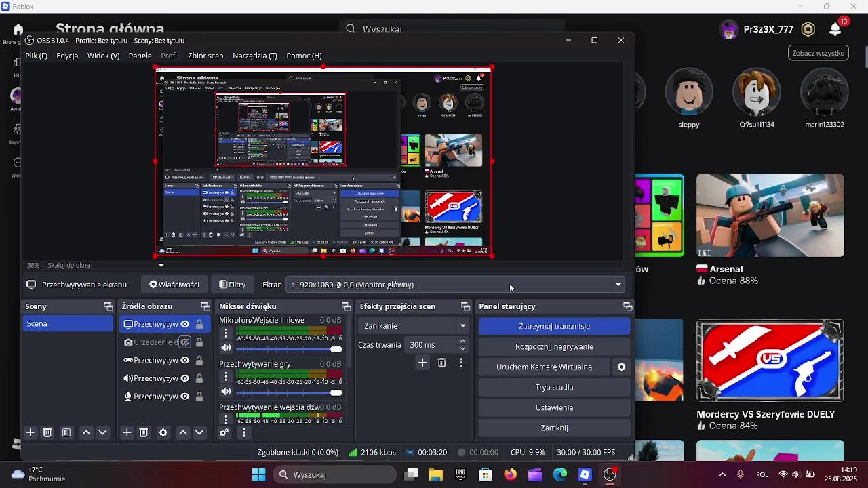Open Widok (V) menu
868x488 pixels.
(103, 56)
